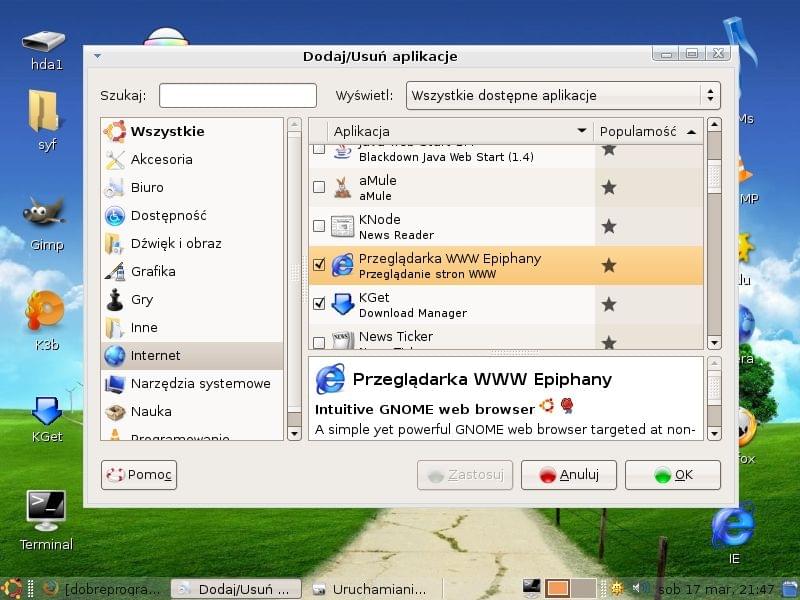Click the show desktop monitor icon in taskbar

point(531,588)
